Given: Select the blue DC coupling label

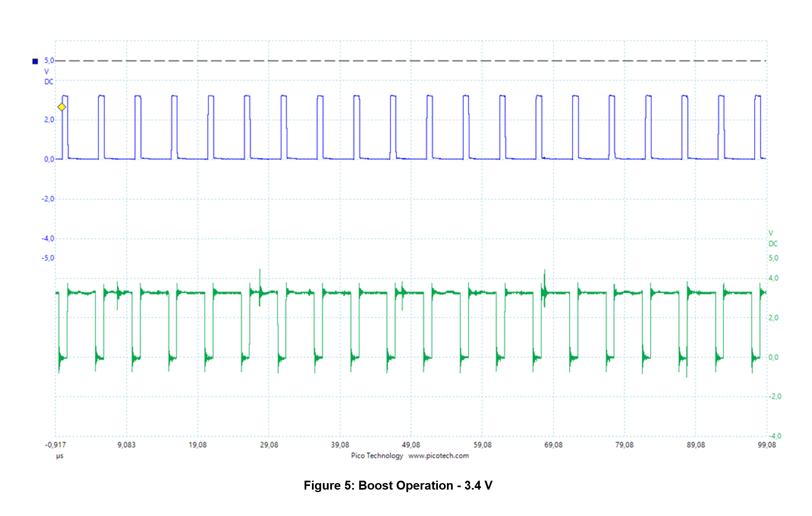Looking at the screenshot, I should (x=49, y=82).
